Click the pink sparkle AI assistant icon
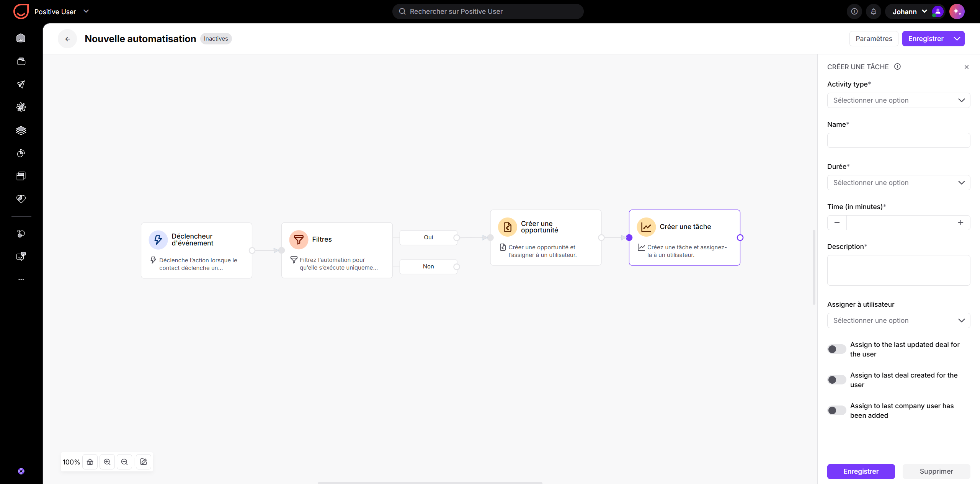This screenshot has width=980, height=484. (957, 11)
